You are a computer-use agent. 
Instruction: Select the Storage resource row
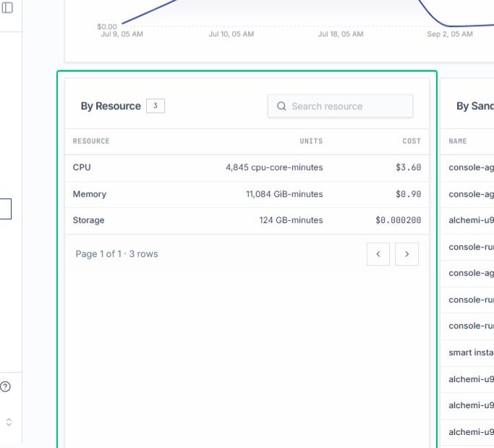point(247,220)
